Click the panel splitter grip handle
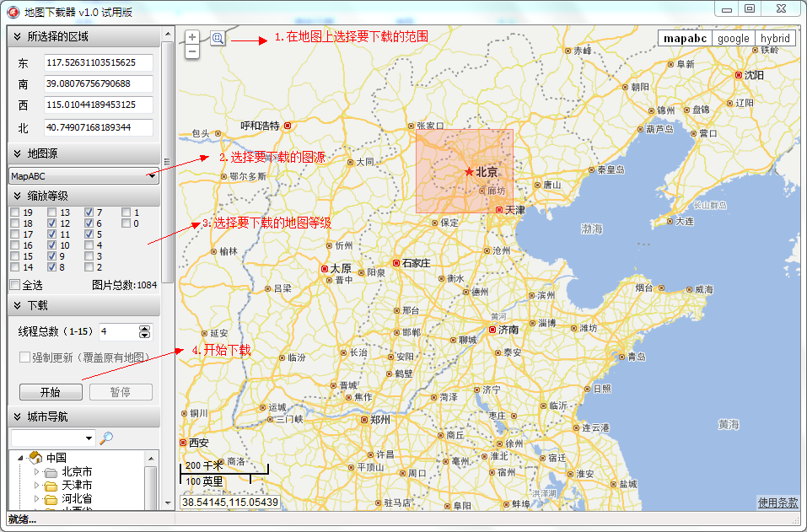807x532 pixels. pos(167,162)
